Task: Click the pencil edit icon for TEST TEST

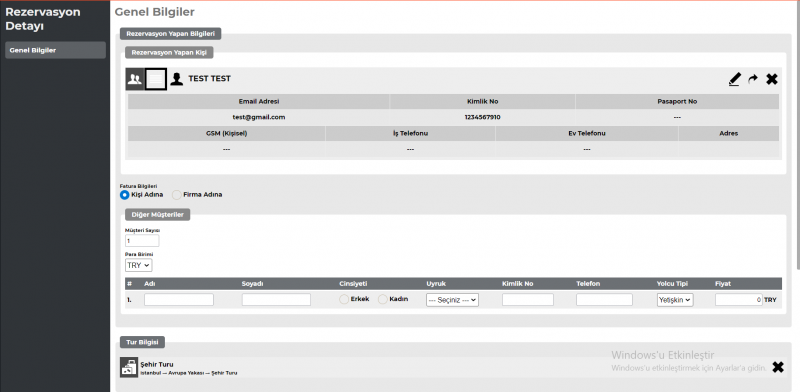Action: click(x=734, y=79)
